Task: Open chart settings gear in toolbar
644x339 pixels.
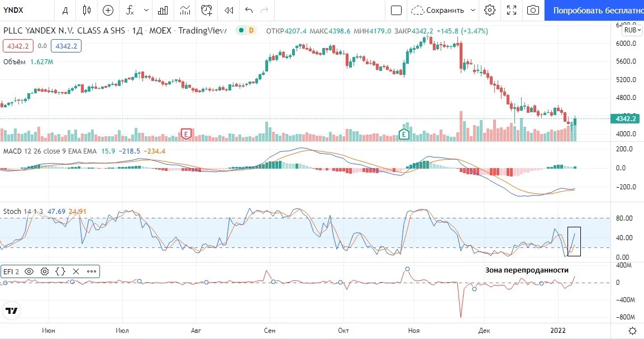Action: [490, 10]
